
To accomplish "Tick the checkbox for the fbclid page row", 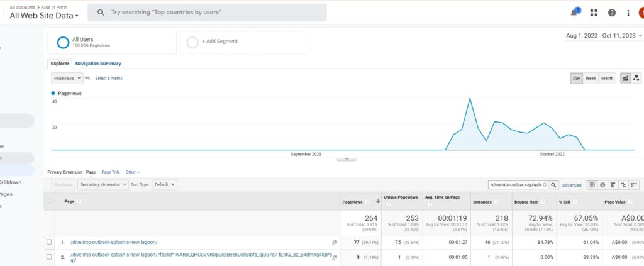I will (x=49, y=257).
